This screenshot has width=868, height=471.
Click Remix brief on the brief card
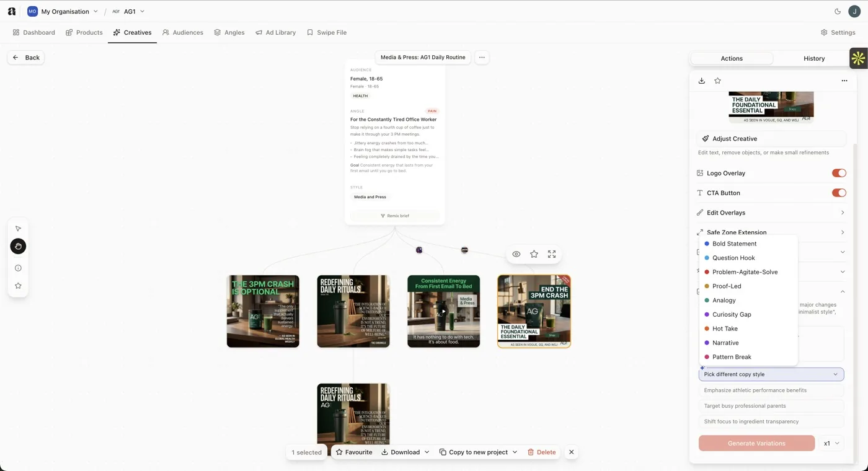pos(394,216)
